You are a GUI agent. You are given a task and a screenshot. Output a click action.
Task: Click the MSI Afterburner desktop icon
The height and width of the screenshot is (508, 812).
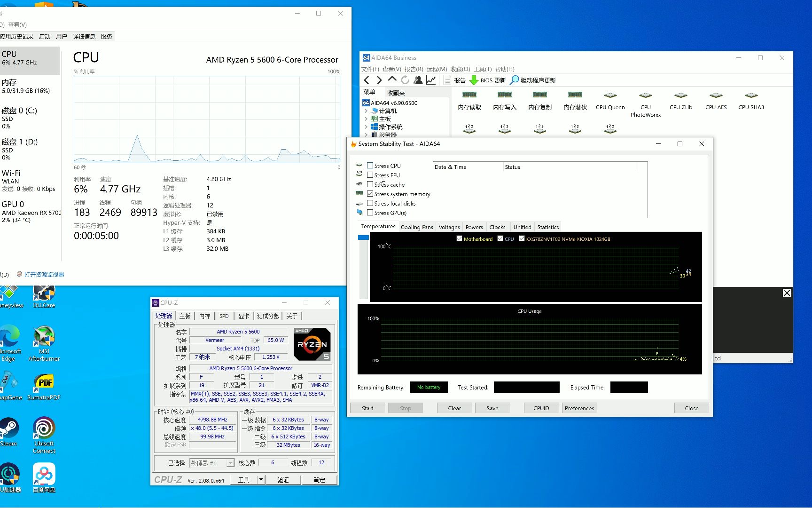pyautogui.click(x=44, y=343)
